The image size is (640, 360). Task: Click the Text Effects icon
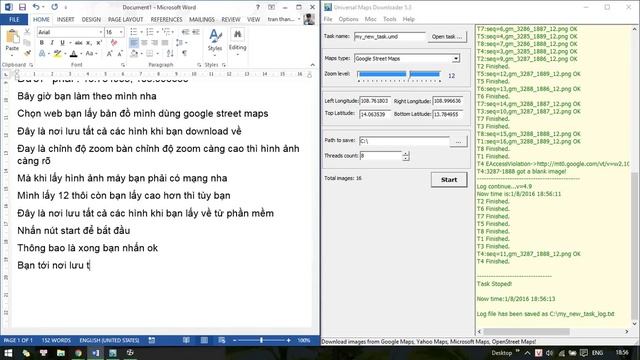(x=42, y=53)
